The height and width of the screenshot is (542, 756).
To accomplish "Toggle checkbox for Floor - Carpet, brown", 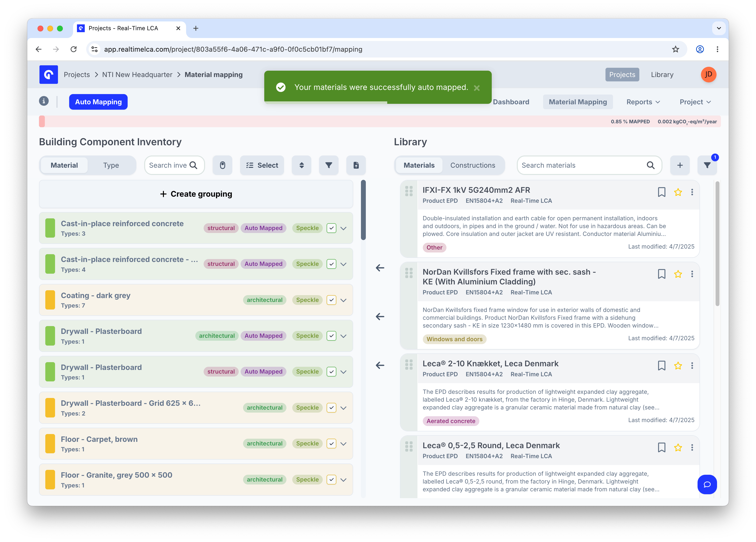I will [331, 444].
